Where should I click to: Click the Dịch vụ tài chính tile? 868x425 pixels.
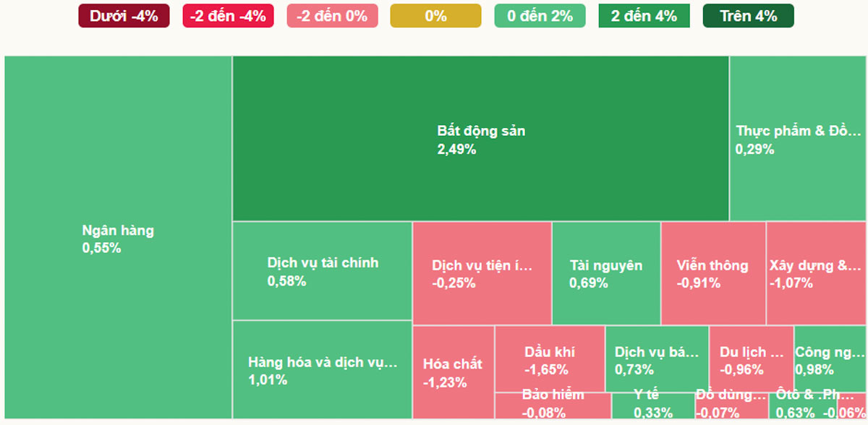coord(322,271)
